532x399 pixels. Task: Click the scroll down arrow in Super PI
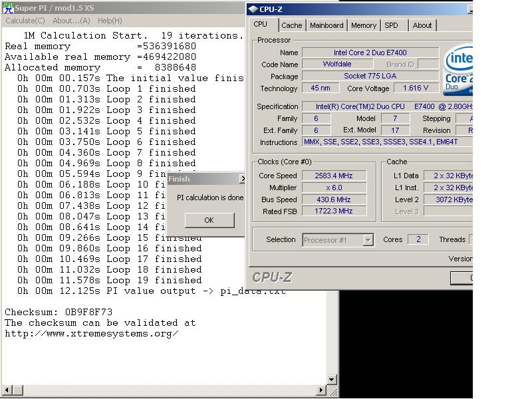coord(331,379)
